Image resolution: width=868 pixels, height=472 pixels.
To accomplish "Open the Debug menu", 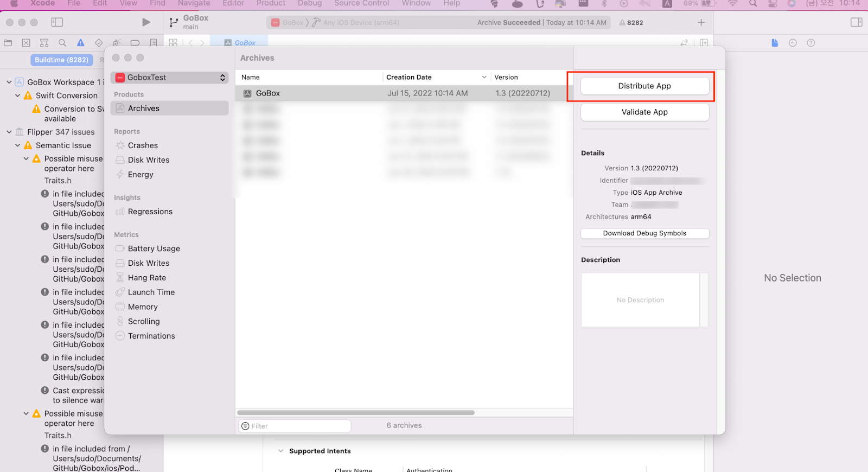I will coord(310,3).
